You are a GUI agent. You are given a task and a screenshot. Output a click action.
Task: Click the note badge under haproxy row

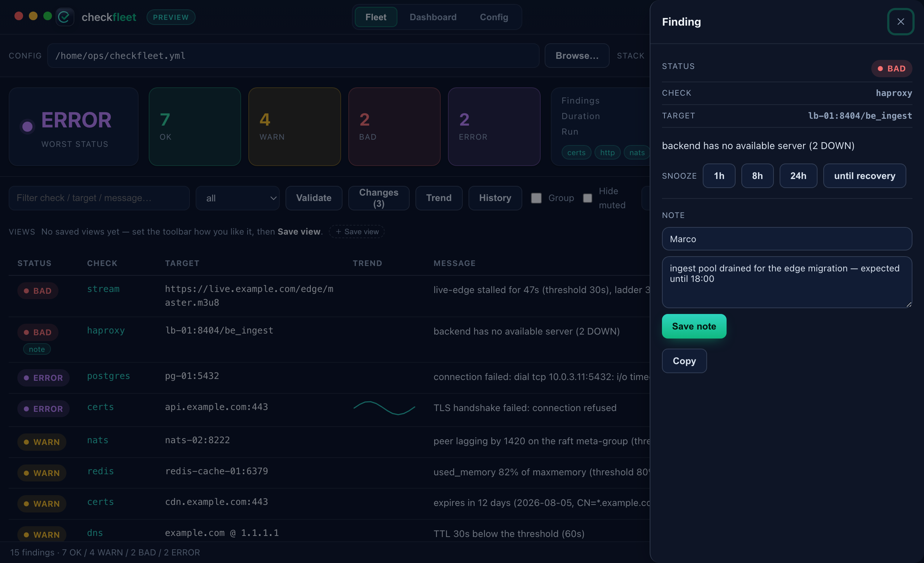(37, 349)
